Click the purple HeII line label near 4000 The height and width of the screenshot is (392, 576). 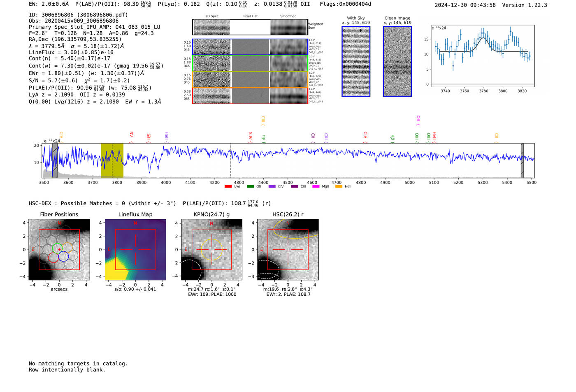pos(166,137)
